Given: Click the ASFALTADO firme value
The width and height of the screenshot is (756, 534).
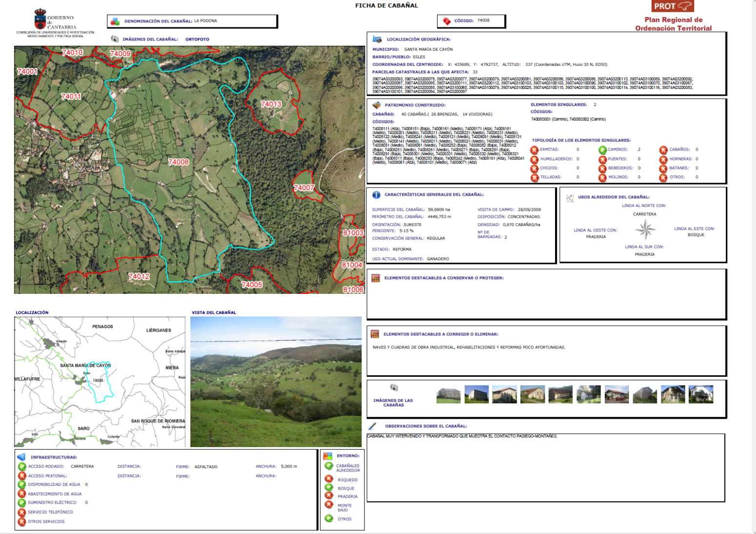Looking at the screenshot, I should [206, 467].
